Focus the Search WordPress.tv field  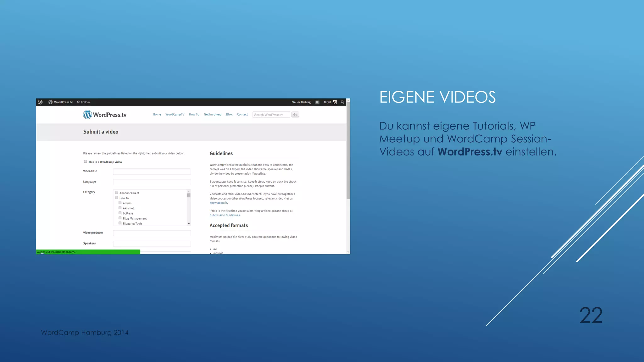pos(271,115)
